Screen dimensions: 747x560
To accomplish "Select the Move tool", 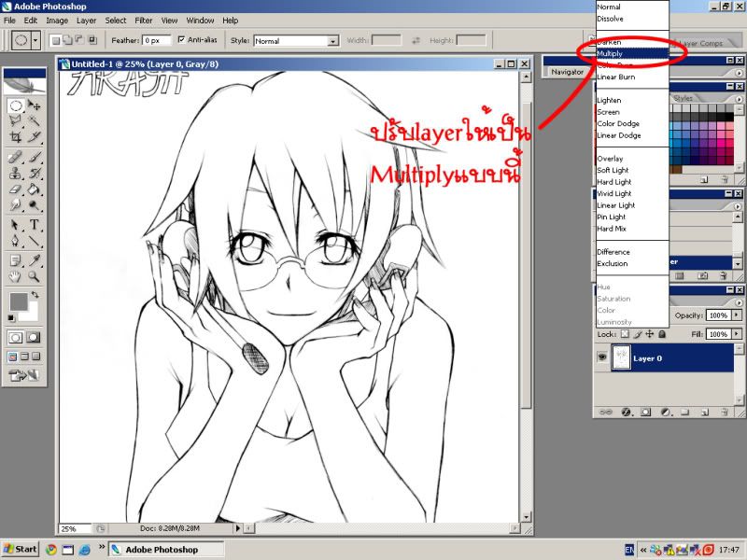I will click(x=34, y=105).
